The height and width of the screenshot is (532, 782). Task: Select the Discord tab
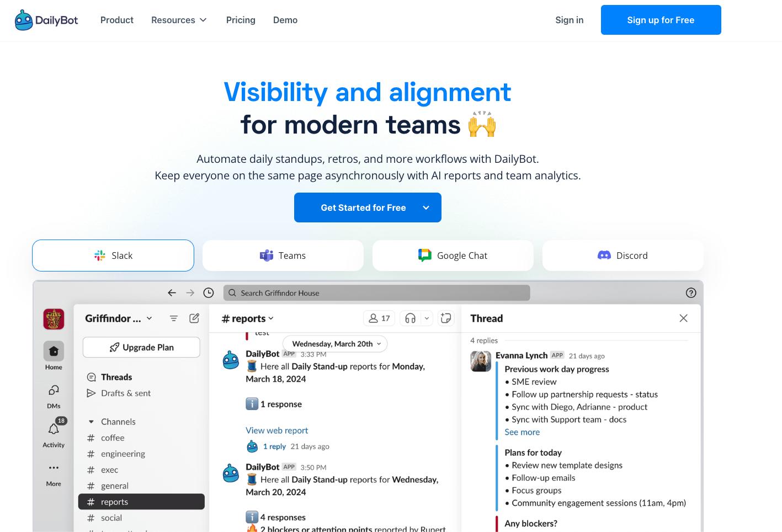[x=623, y=256]
